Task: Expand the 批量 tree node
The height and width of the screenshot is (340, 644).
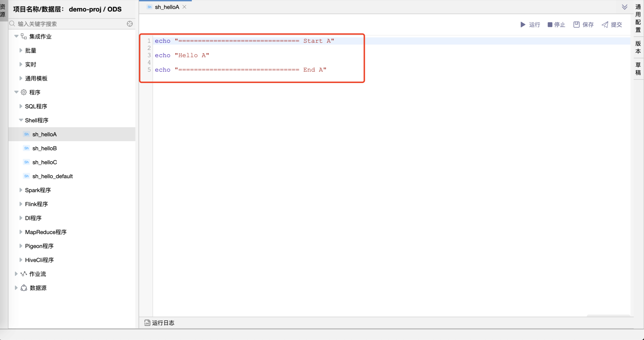Action: pos(21,50)
